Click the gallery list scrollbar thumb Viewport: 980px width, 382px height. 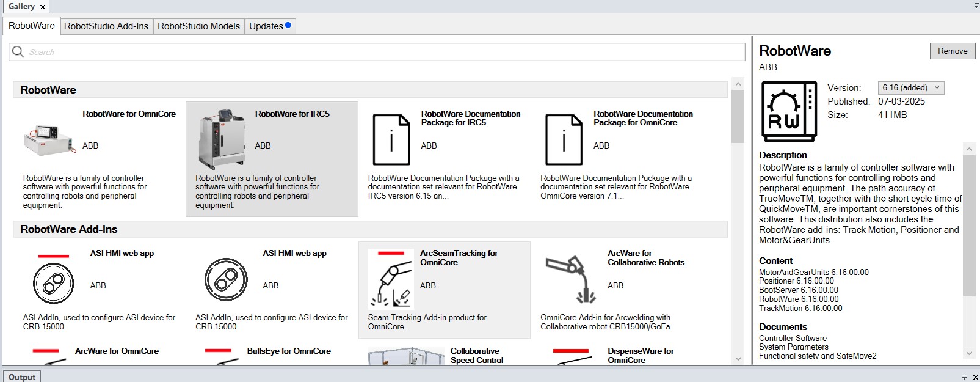(738, 116)
